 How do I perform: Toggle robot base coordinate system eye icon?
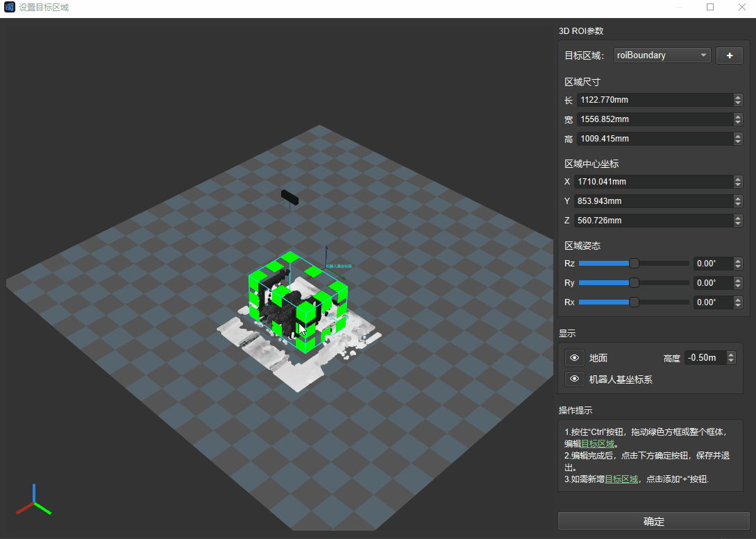click(x=574, y=379)
